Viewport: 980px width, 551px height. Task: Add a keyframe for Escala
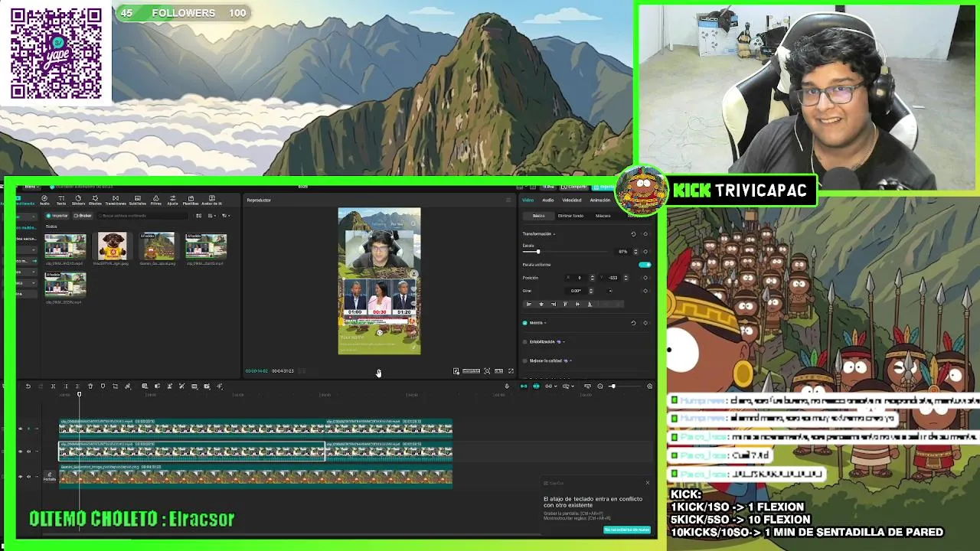click(645, 251)
